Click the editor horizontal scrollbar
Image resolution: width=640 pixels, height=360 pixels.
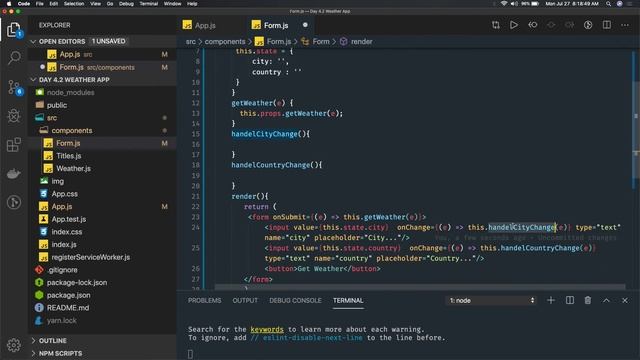pos(420,287)
